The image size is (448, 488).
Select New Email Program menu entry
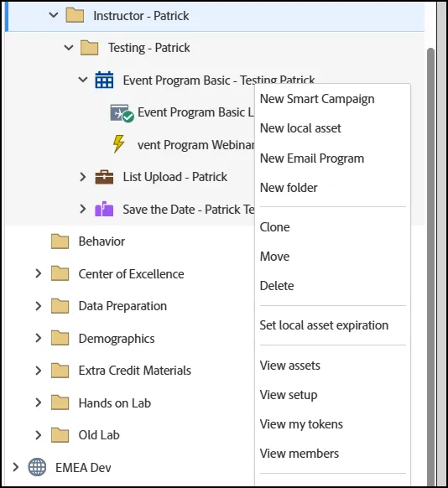click(312, 158)
